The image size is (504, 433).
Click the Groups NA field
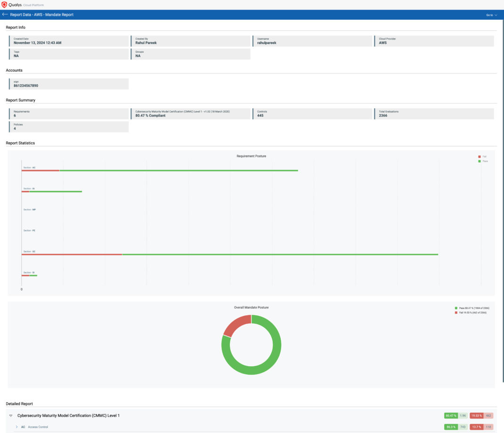pos(191,54)
